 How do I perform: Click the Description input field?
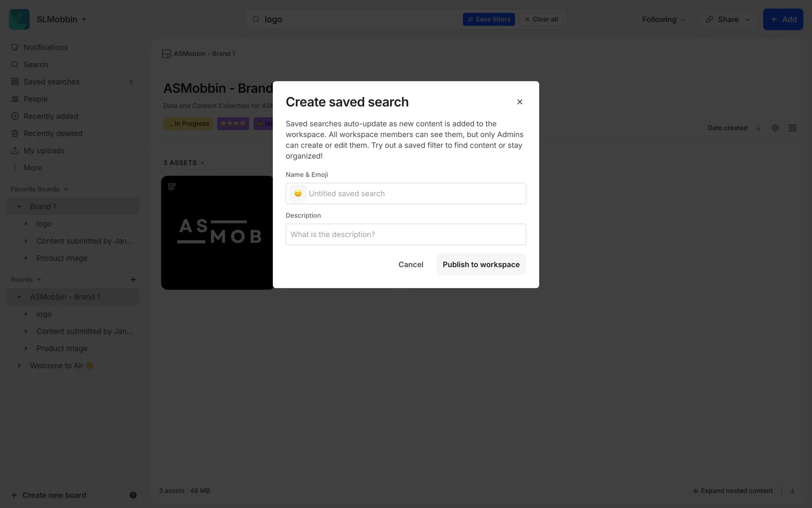pyautogui.click(x=406, y=235)
